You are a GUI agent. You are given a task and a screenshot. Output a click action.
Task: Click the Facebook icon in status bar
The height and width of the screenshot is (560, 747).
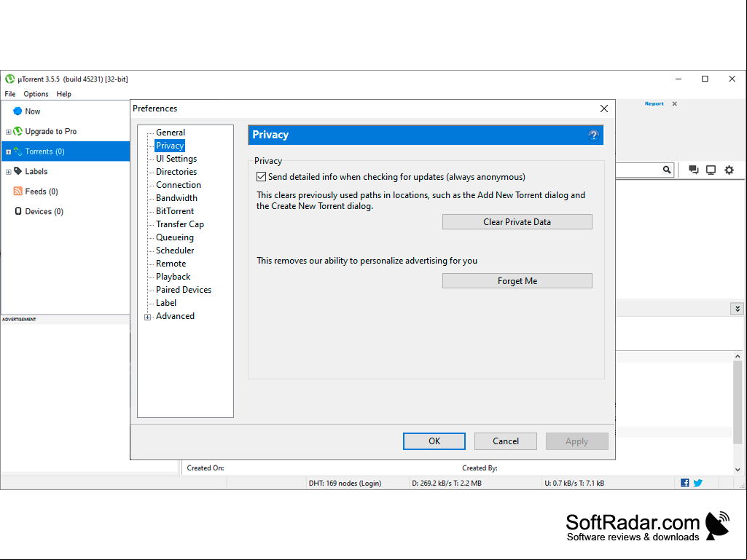point(684,483)
